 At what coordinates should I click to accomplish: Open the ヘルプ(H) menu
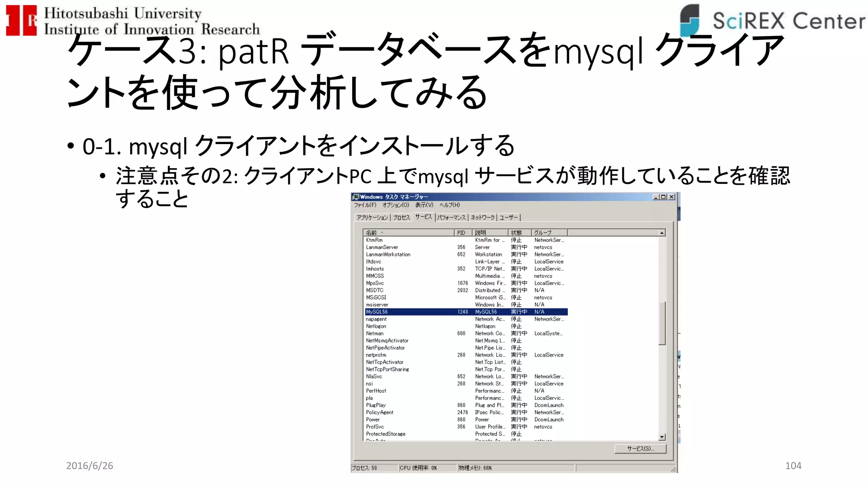click(449, 205)
